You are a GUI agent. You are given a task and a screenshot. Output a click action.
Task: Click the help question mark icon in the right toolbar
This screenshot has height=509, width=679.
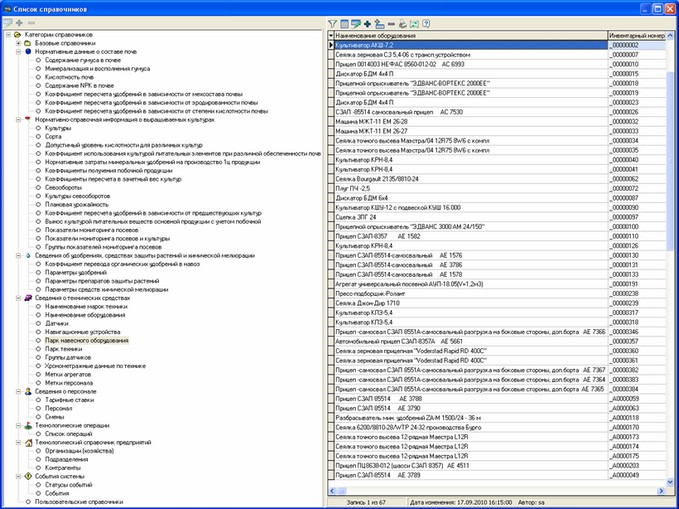point(426,23)
